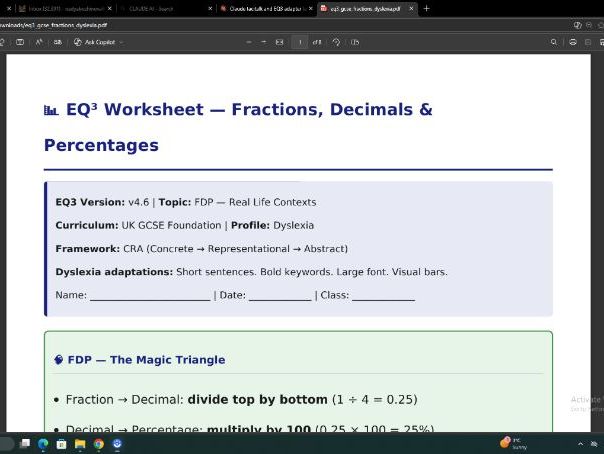Click the toolbar icon left of Ask Copilot

[58, 42]
